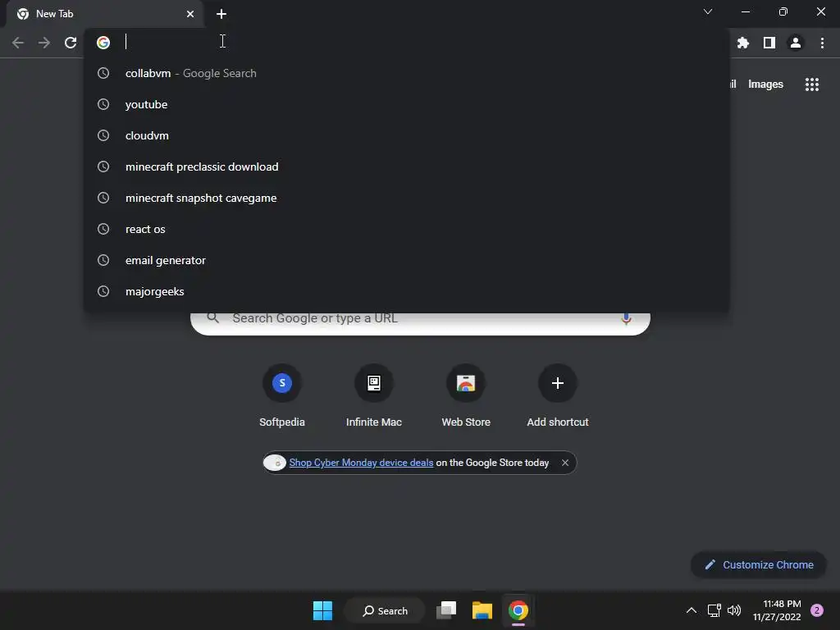This screenshot has height=630, width=840.
Task: Open the Web Store shortcut
Action: (x=466, y=395)
